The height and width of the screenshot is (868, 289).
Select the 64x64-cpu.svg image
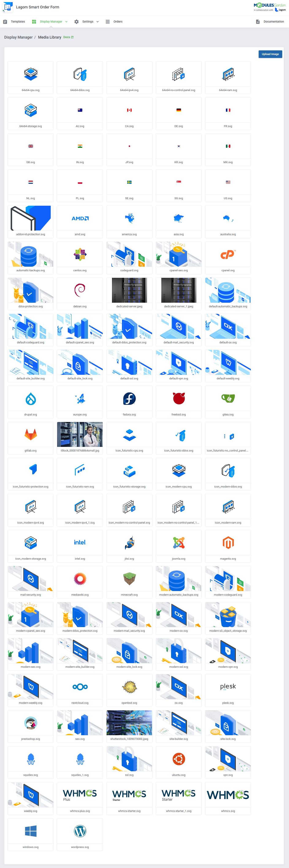point(31,74)
